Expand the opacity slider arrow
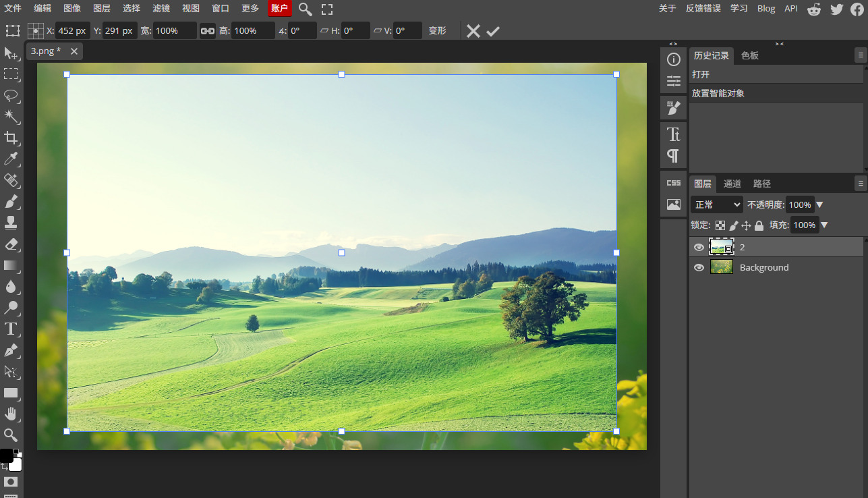Viewport: 868px width, 498px height. (820, 204)
